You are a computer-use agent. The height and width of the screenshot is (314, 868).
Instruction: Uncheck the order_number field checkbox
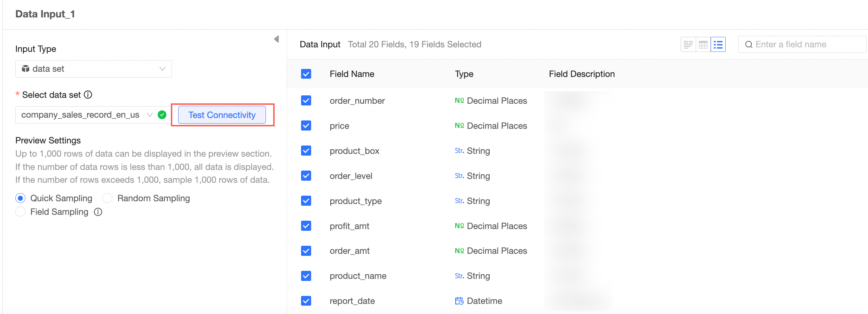coord(306,101)
